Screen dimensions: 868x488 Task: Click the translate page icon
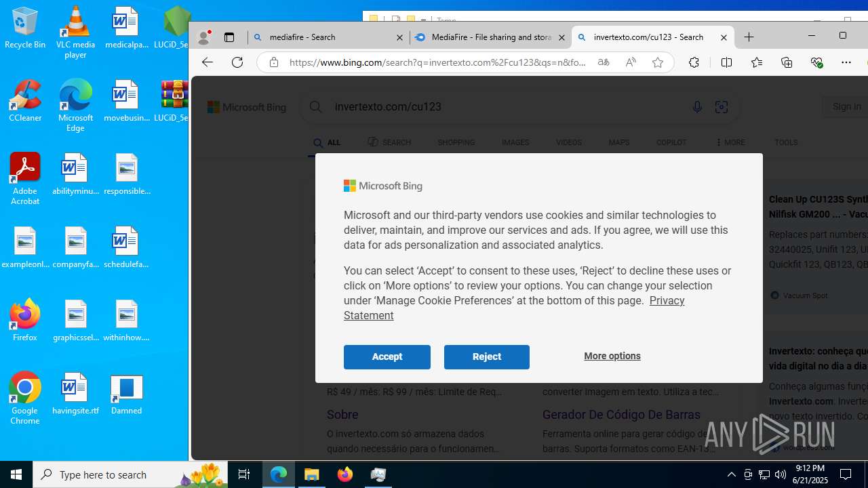click(x=603, y=62)
